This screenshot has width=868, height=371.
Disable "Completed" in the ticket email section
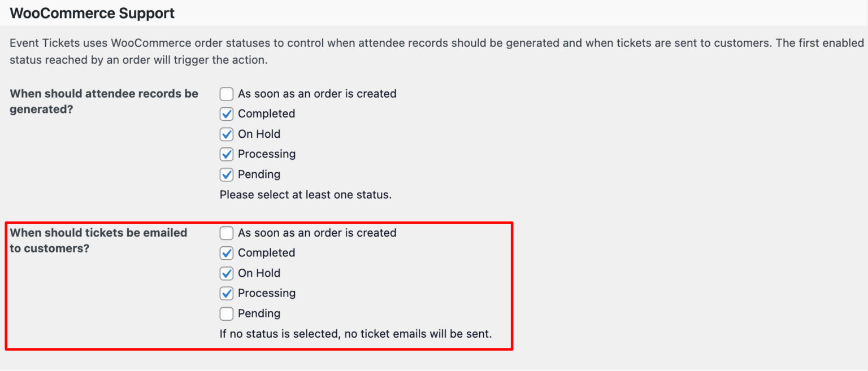(x=227, y=253)
